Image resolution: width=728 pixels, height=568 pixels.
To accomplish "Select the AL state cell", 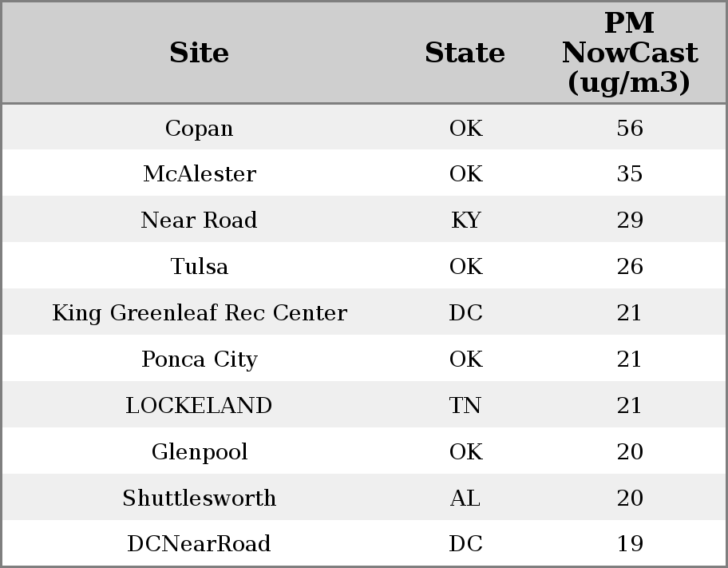I will [465, 498].
